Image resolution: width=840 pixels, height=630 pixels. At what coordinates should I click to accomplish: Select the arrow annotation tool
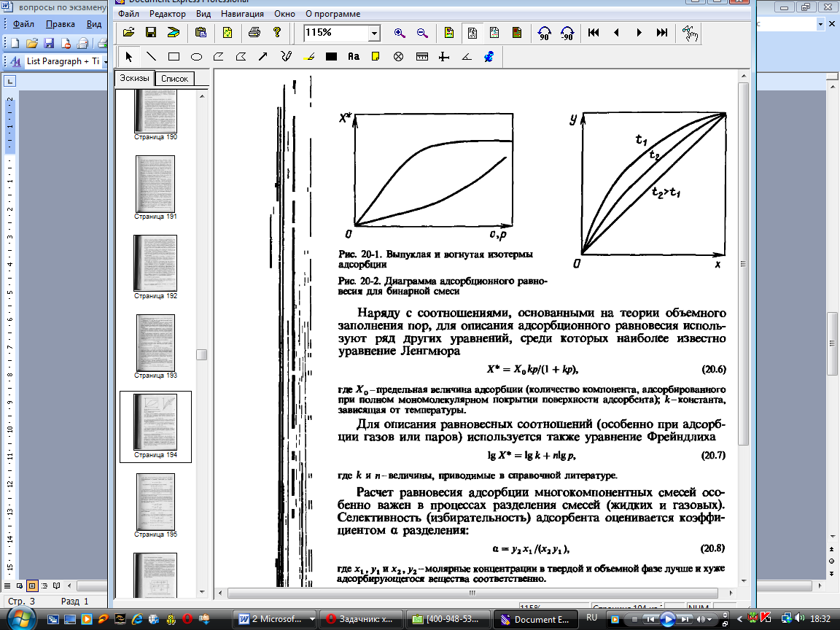(x=263, y=56)
